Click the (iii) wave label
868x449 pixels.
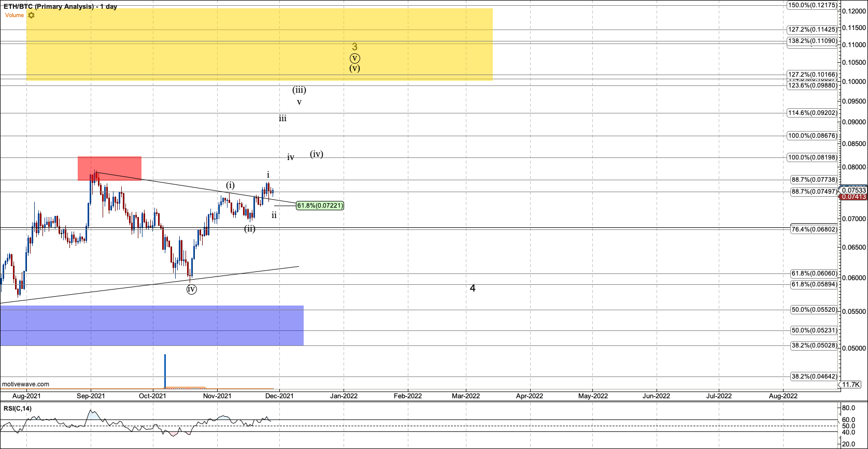[299, 90]
